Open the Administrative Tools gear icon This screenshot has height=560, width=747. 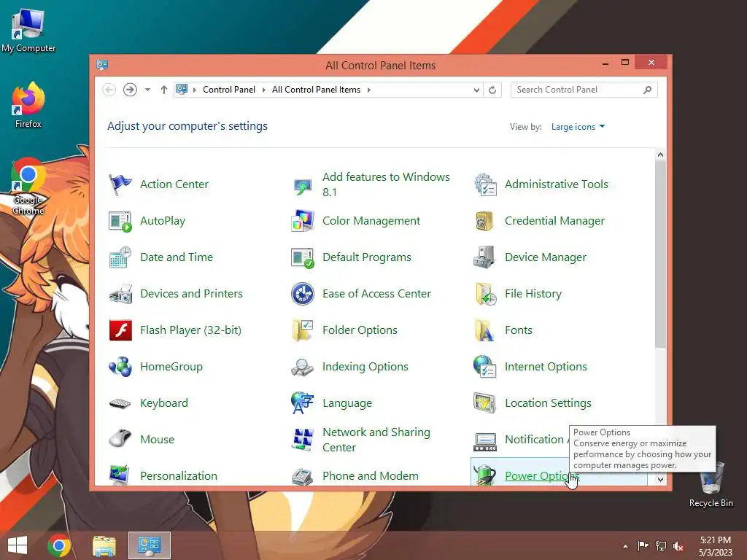[485, 184]
